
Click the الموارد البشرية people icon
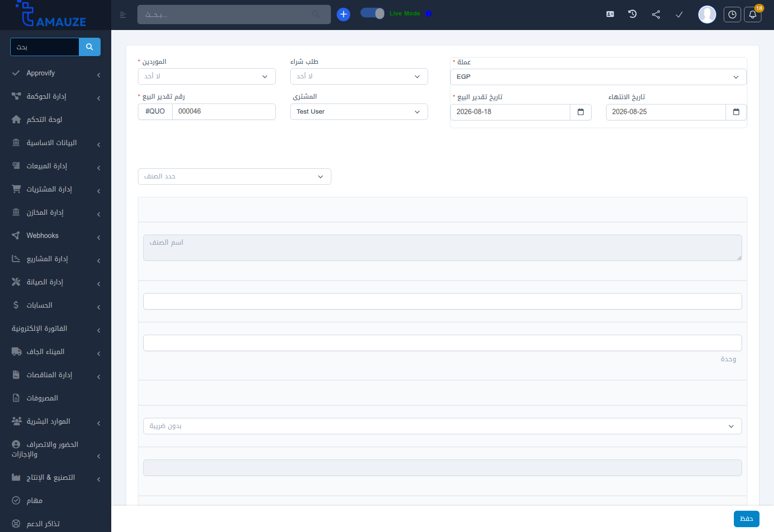[16, 421]
